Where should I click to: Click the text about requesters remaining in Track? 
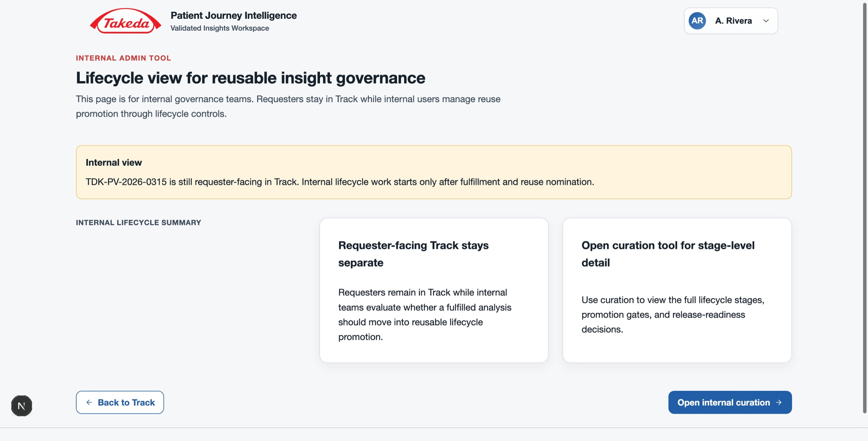tap(425, 315)
